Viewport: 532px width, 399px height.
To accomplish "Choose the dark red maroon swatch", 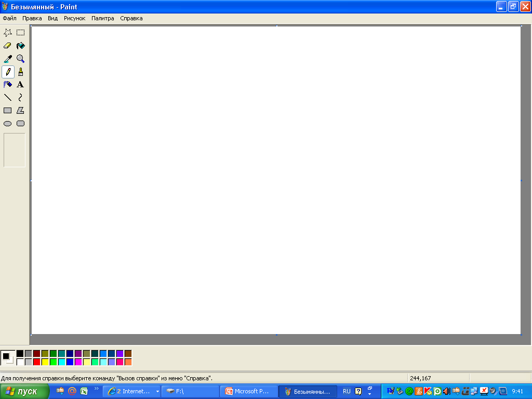I will 37,353.
